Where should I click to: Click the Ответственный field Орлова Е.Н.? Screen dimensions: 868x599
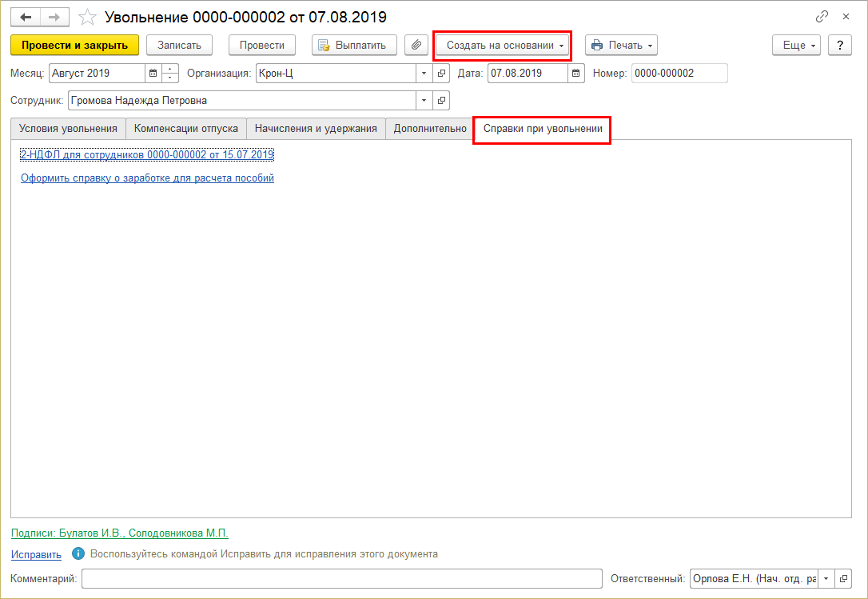click(754, 578)
